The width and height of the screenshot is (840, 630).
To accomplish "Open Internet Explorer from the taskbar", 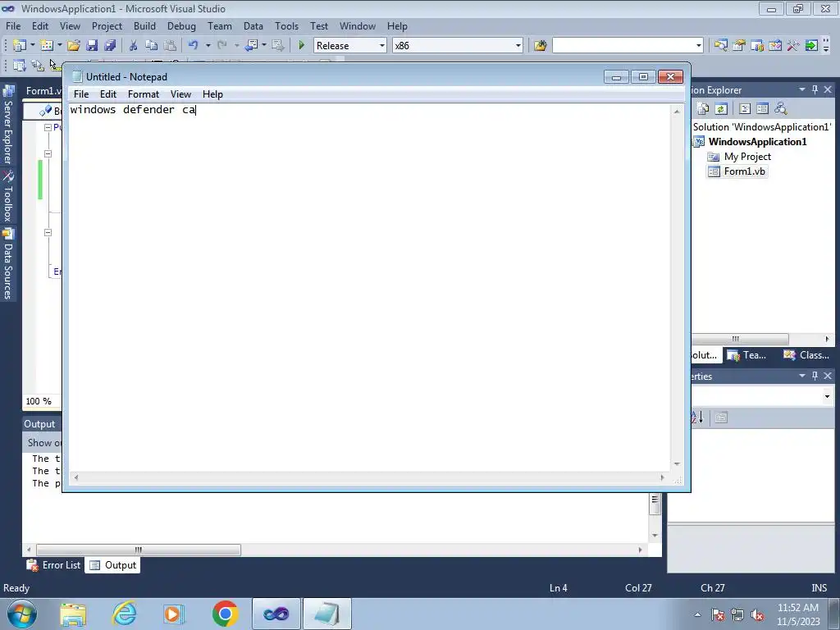I will pos(124,614).
